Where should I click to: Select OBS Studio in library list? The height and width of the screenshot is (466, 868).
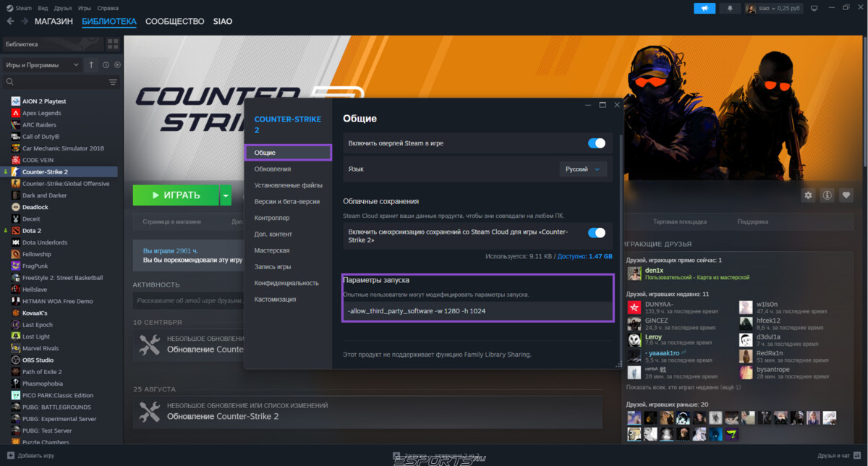click(38, 360)
